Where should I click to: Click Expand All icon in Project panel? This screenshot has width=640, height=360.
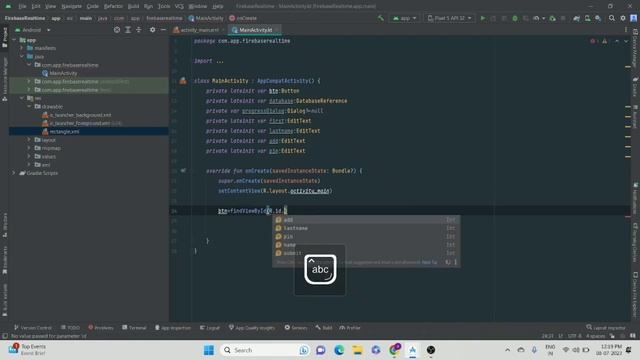point(128,30)
